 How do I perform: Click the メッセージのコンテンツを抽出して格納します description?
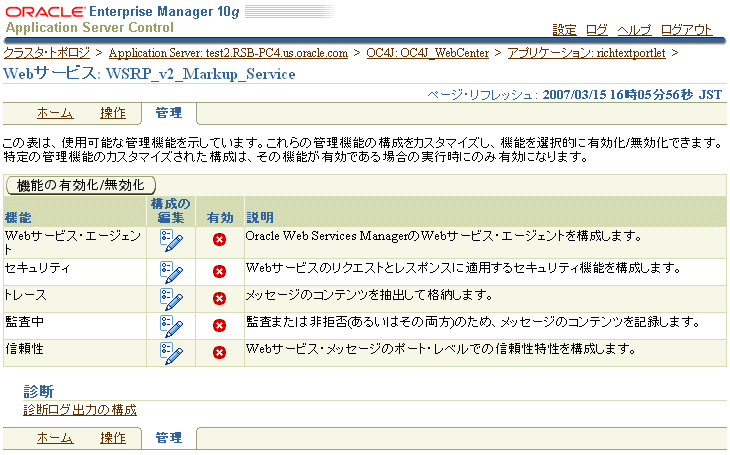[369, 295]
